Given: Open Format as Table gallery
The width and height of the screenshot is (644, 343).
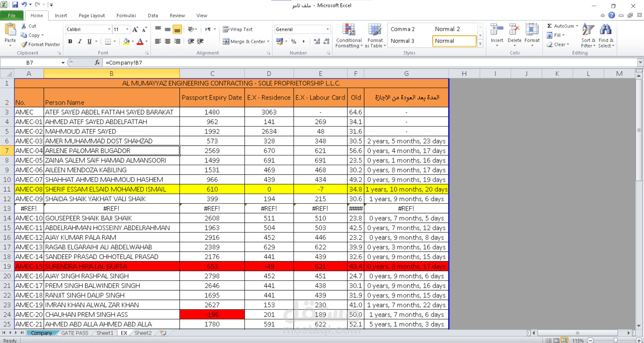Looking at the screenshot, I should pos(375,36).
